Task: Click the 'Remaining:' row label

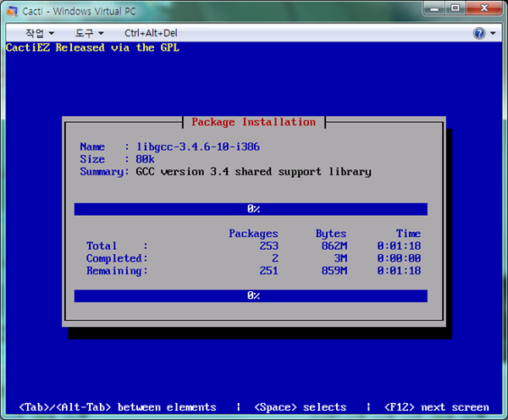Action: coord(117,271)
